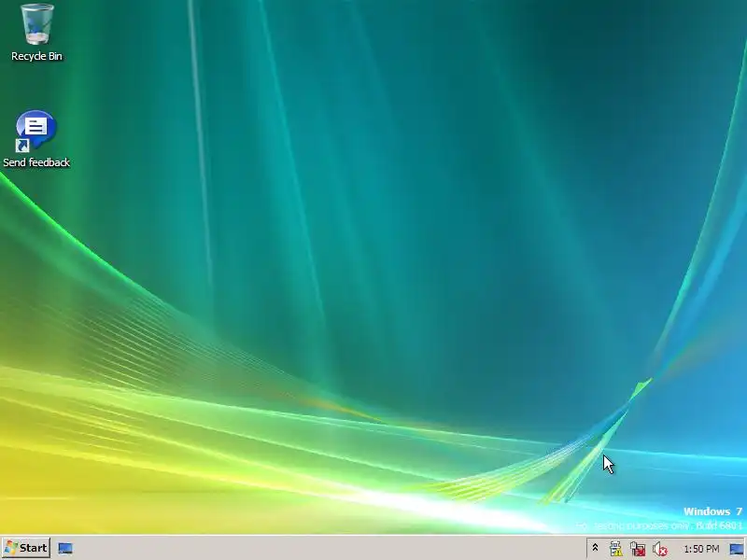
Task: Expand hidden tray icons with the chevron
Action: pos(595,549)
